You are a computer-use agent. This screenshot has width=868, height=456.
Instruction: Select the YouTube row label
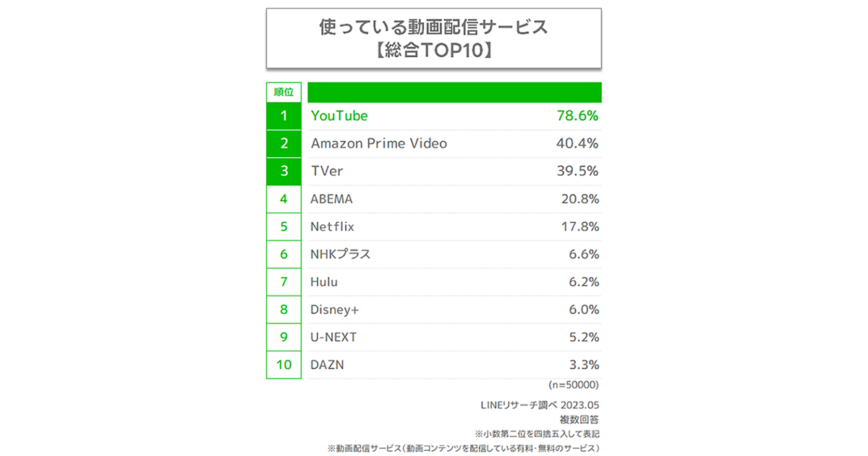(339, 116)
